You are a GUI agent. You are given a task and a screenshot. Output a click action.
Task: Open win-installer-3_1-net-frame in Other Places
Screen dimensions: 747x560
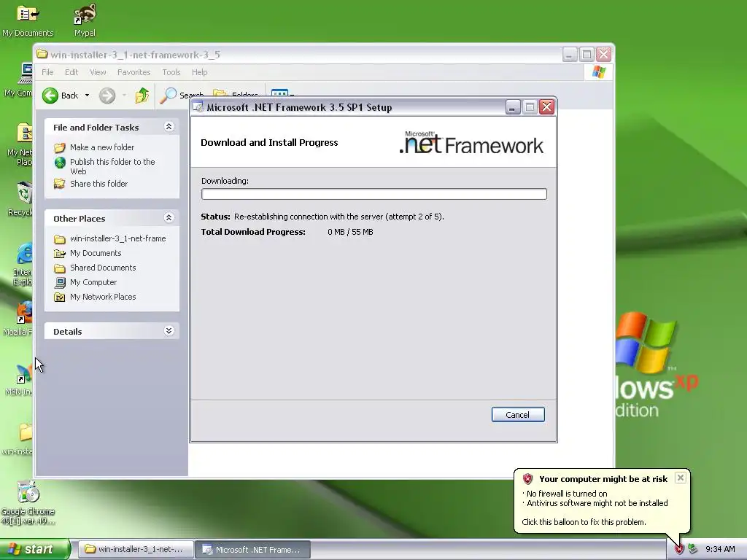117,238
